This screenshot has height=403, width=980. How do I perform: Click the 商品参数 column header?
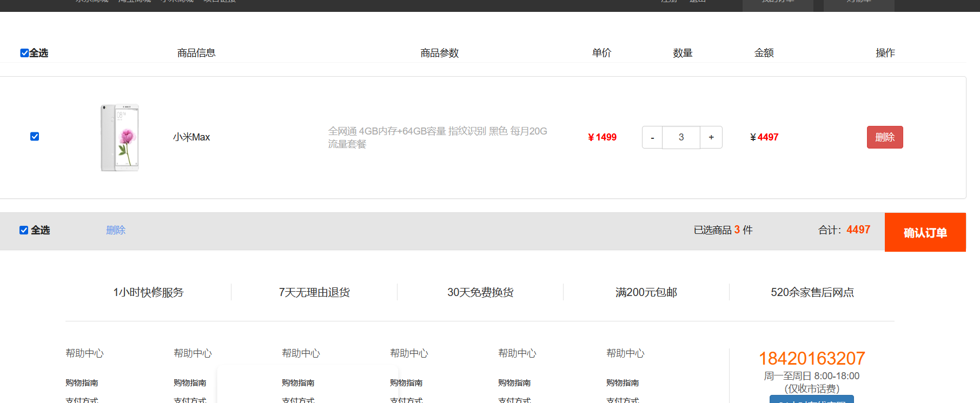[440, 53]
